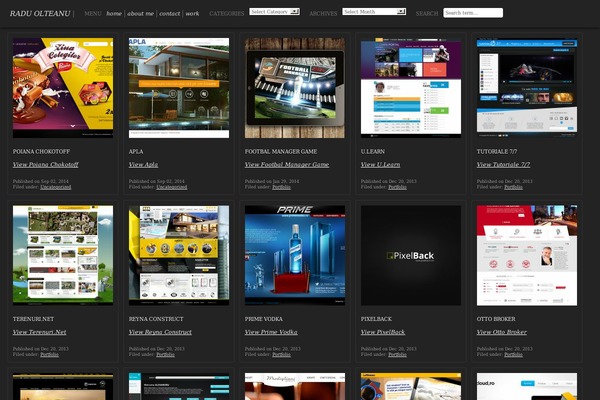
Task: Open the U.Learn project thumbnail
Action: 411,88
